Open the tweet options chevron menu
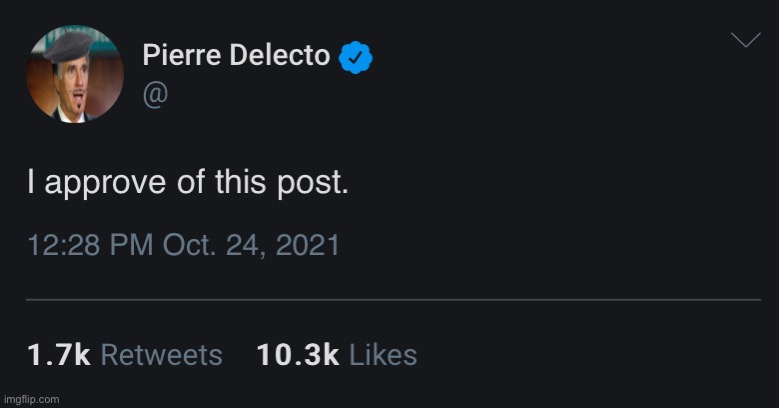Viewport: 779px width, 408px height. [745, 40]
